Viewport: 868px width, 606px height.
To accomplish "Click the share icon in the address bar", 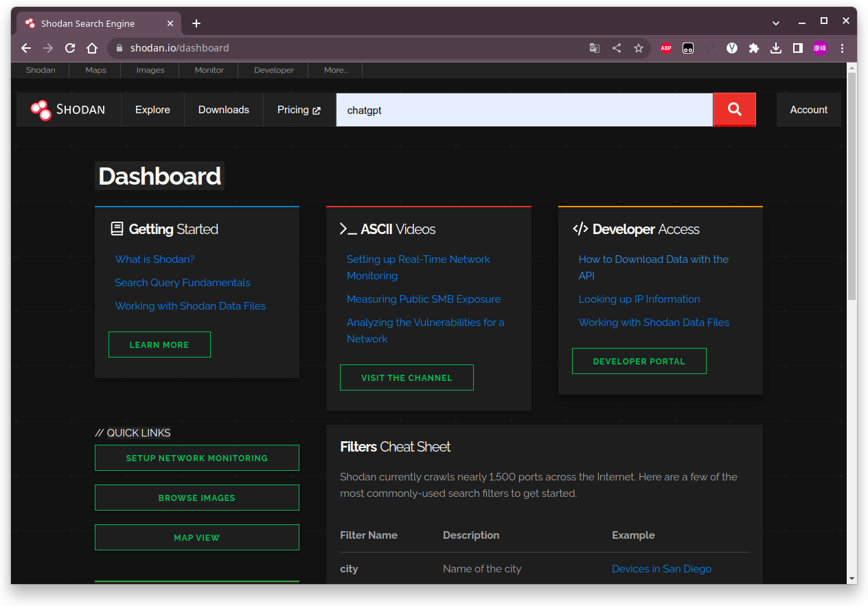I will [616, 48].
